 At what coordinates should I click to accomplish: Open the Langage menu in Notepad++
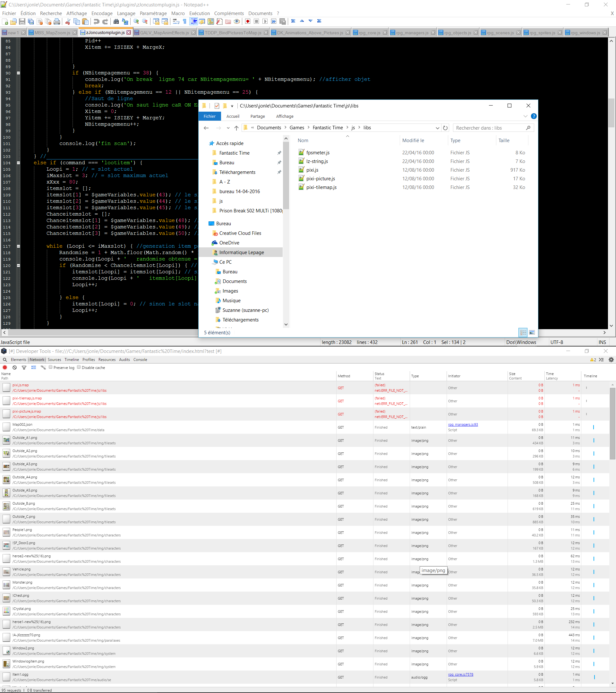[x=126, y=13]
